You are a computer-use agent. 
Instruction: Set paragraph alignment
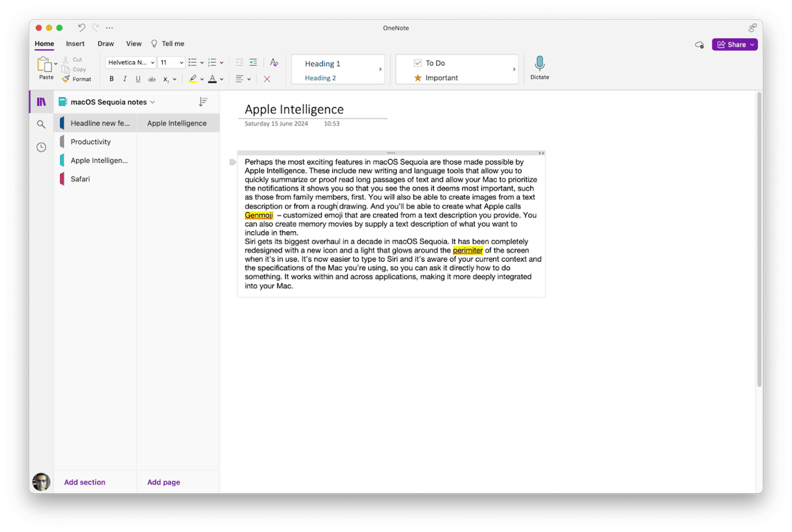(x=240, y=79)
